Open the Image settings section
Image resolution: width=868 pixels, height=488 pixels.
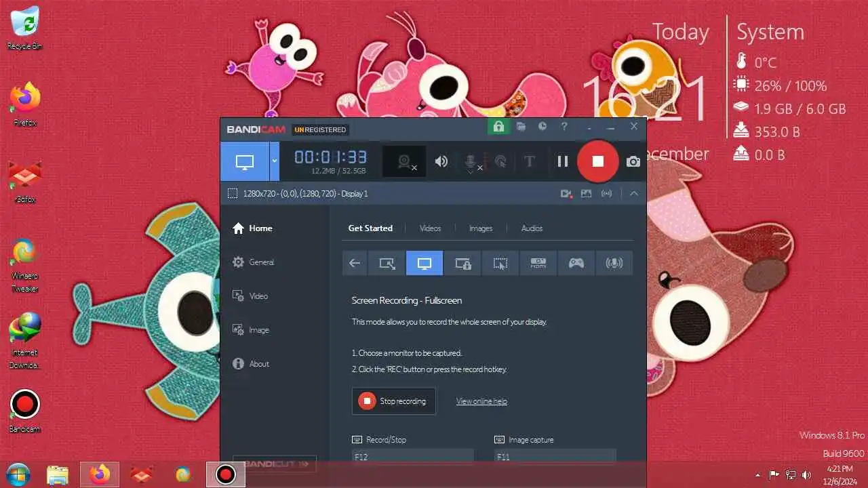click(x=251, y=330)
